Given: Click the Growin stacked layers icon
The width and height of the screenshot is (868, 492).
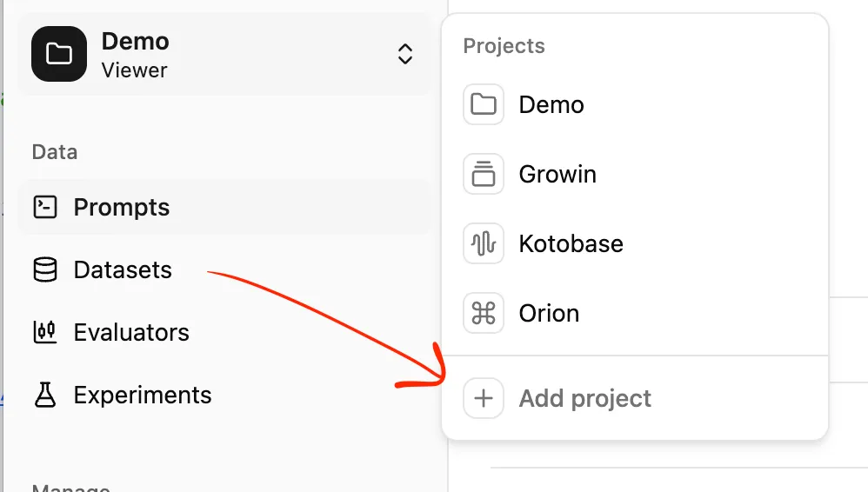Looking at the screenshot, I should coord(483,174).
